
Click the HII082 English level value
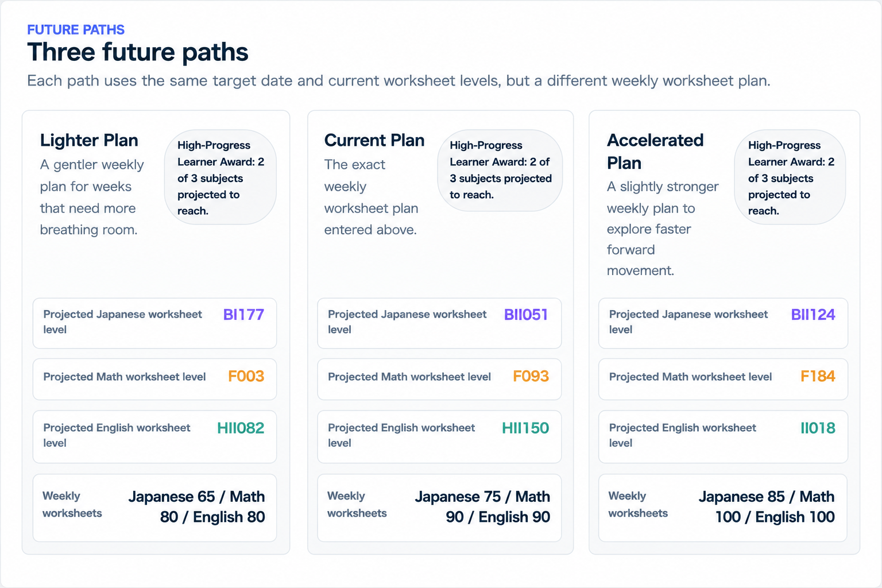[x=241, y=428]
